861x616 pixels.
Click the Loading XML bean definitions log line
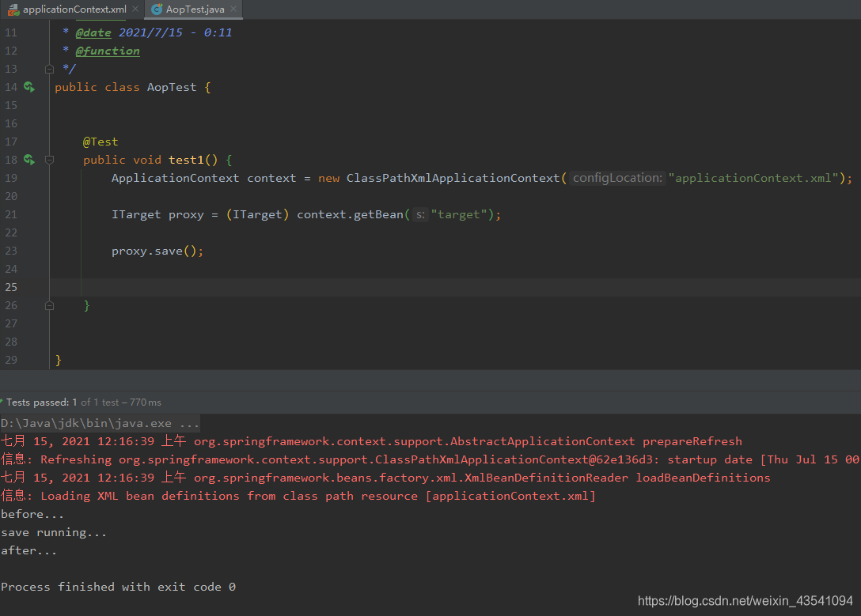[298, 496]
